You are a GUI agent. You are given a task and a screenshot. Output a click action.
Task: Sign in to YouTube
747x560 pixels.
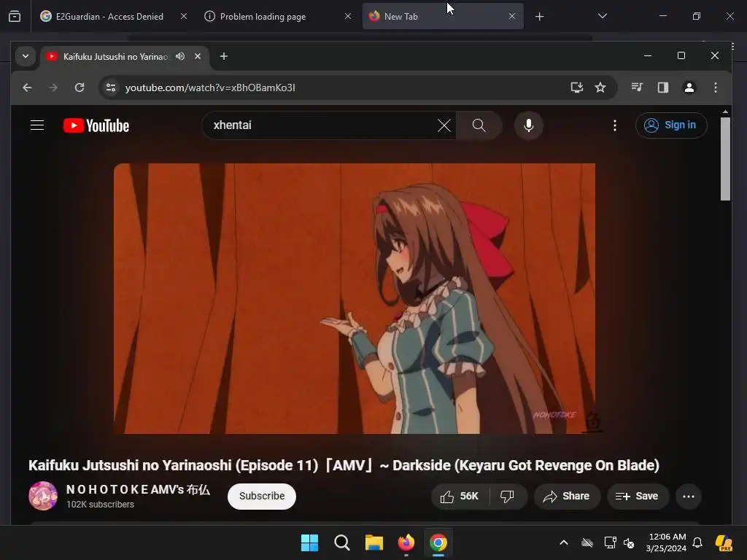(x=671, y=125)
